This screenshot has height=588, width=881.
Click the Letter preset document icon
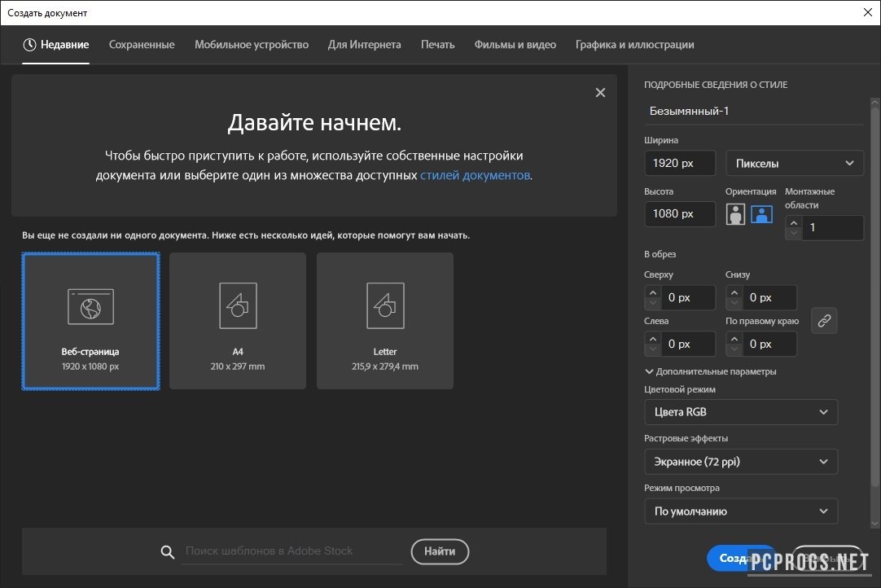tap(385, 305)
